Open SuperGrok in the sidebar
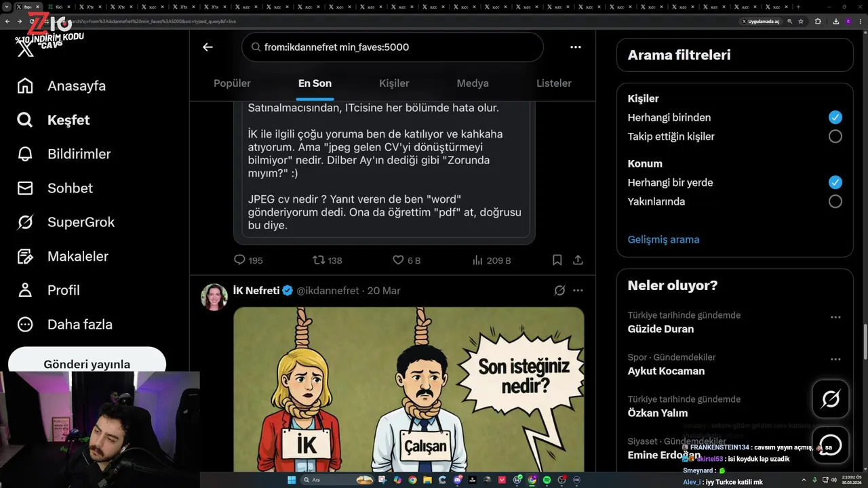868x488 pixels. tap(66, 222)
